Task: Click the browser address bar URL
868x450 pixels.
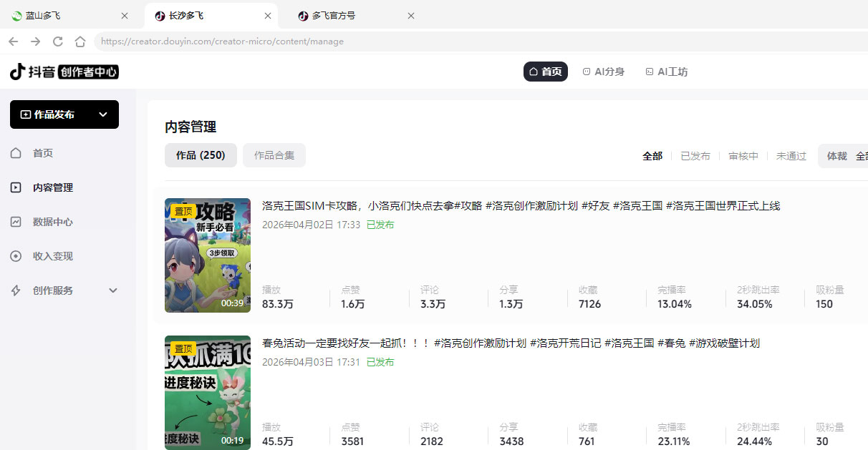Action: coord(222,41)
